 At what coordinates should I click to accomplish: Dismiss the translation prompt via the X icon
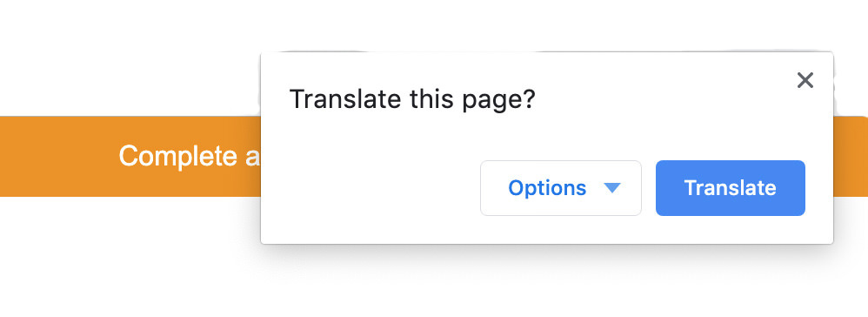click(805, 80)
